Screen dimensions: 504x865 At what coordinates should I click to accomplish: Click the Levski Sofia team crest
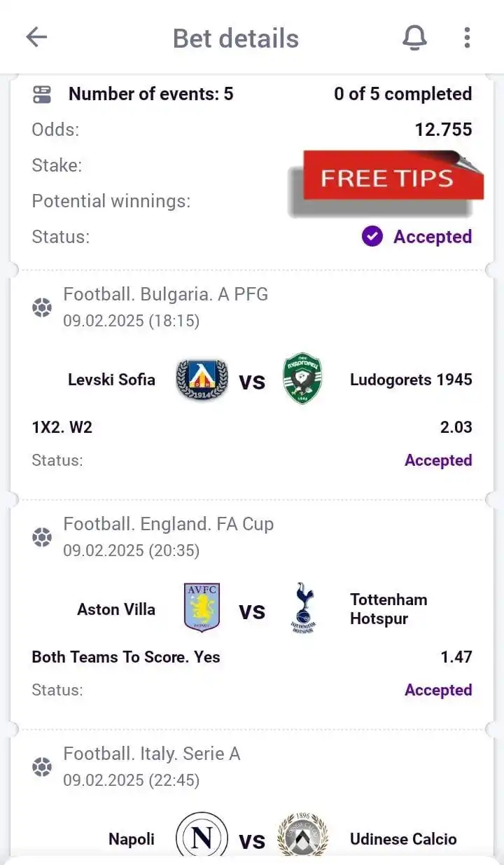pyautogui.click(x=202, y=380)
